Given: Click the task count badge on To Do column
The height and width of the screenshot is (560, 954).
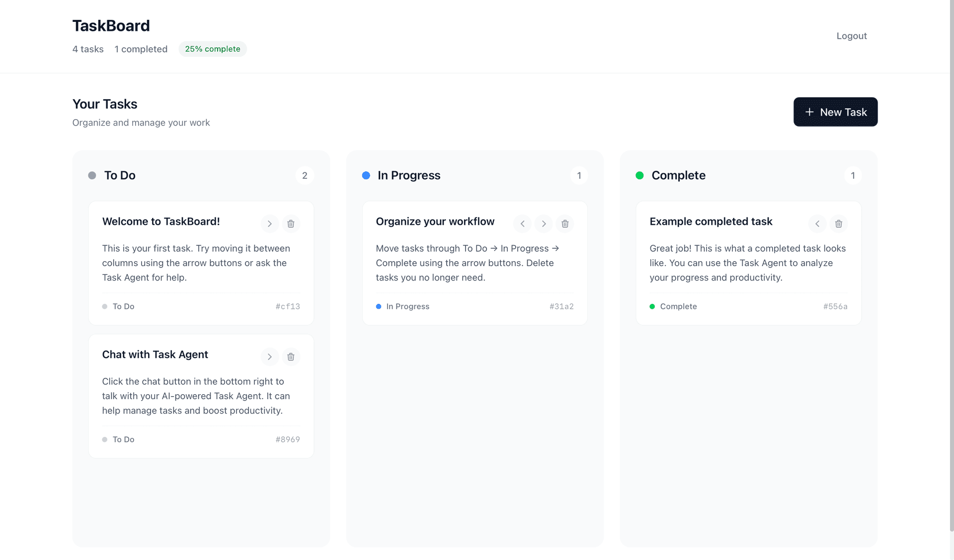Looking at the screenshot, I should [305, 175].
